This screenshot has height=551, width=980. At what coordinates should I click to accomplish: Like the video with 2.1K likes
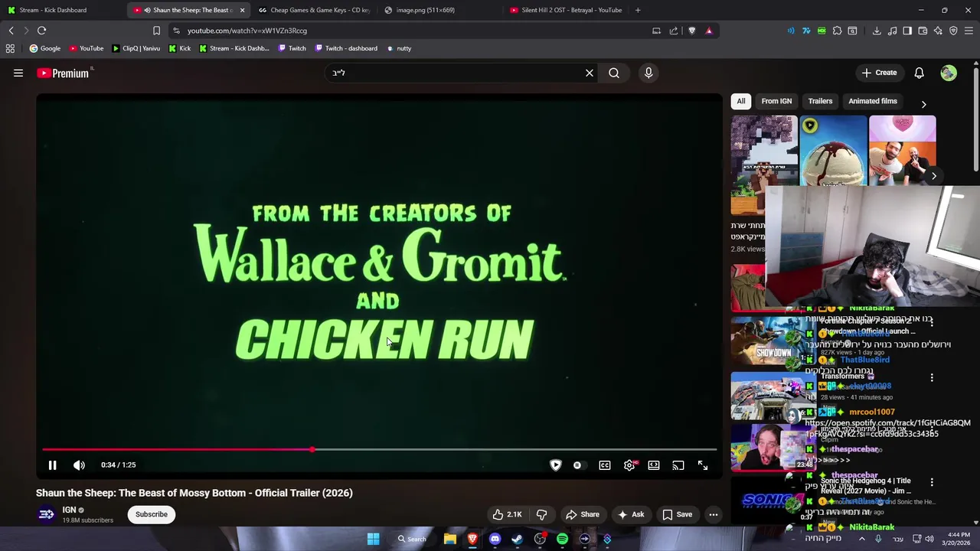[507, 514]
